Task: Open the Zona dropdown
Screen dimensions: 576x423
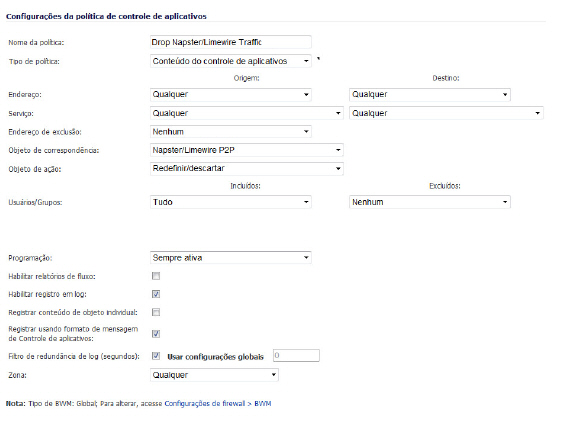Action: tap(214, 375)
